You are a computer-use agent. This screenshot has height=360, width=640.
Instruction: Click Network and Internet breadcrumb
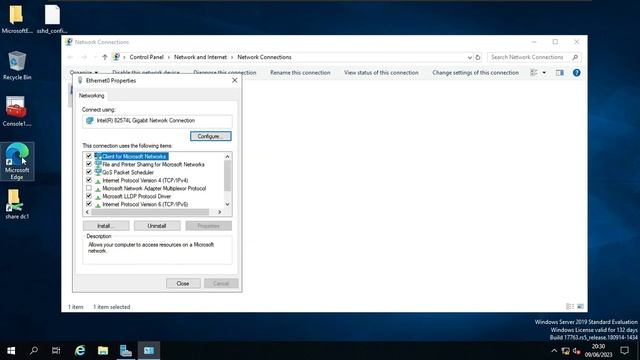[200, 57]
